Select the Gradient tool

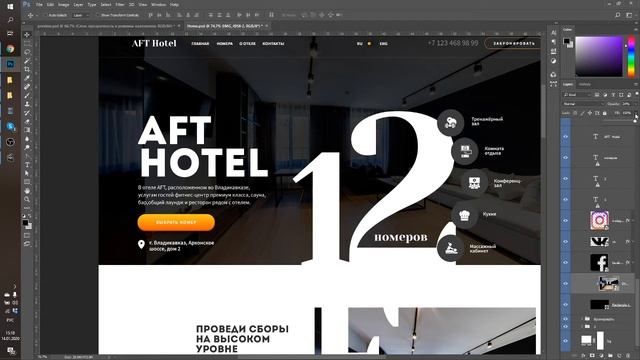27,130
